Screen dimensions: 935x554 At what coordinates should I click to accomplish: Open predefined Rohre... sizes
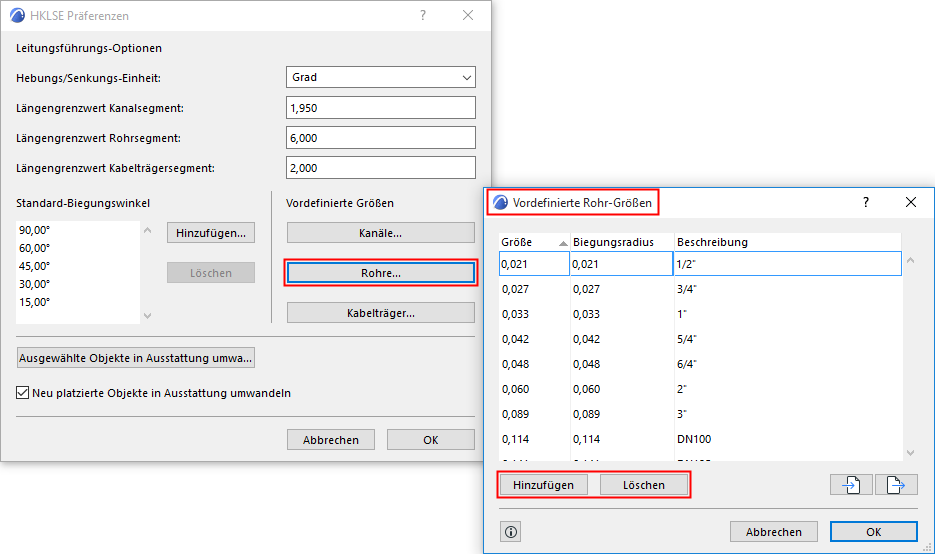380,273
